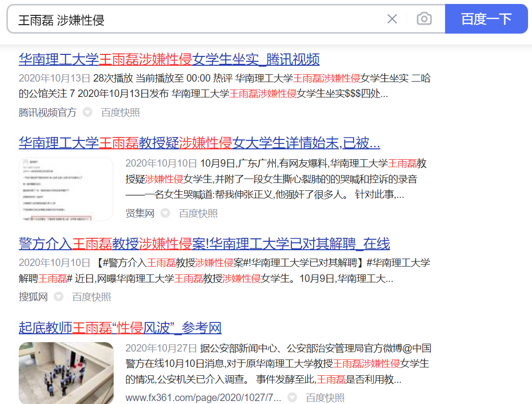
Task: Clear the search box with the X icon
Action: click(392, 19)
